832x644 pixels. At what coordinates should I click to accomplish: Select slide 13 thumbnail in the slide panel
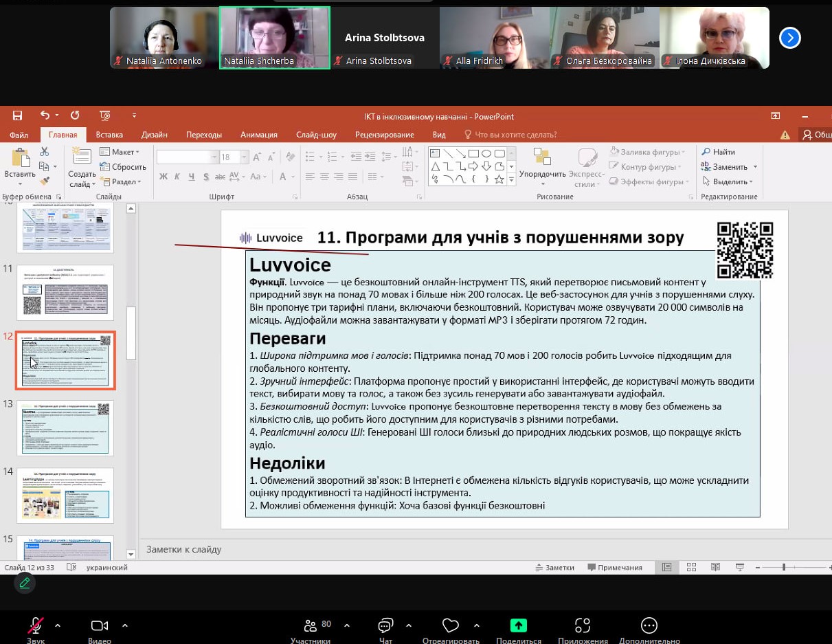pos(65,428)
